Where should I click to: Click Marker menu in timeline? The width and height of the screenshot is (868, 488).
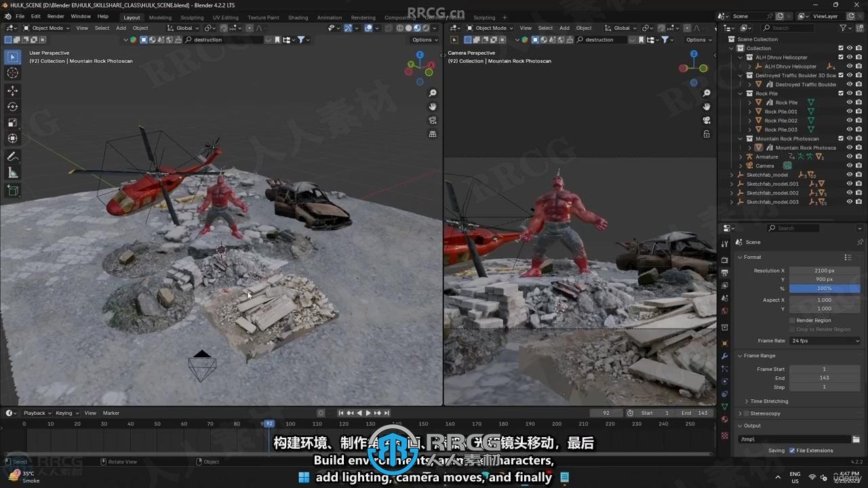point(111,413)
